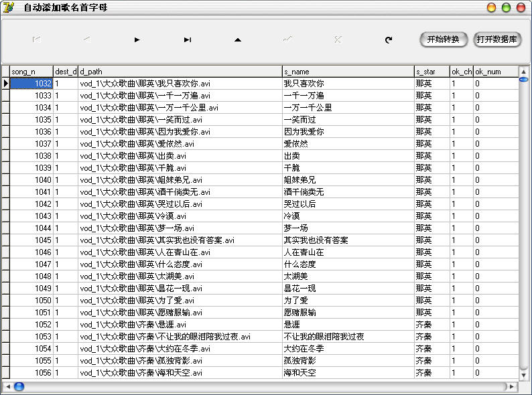
Task: Click the d_path column header
Action: click(x=180, y=72)
